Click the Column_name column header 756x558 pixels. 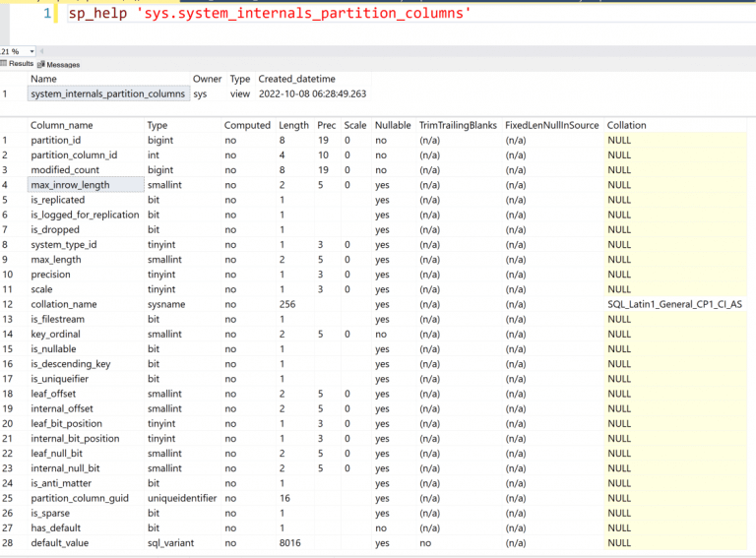(61, 125)
